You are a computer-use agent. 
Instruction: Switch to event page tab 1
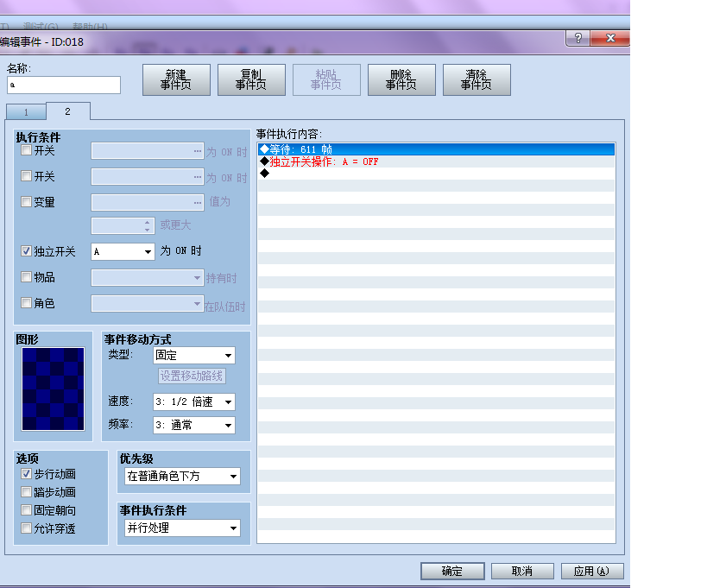[x=26, y=112]
